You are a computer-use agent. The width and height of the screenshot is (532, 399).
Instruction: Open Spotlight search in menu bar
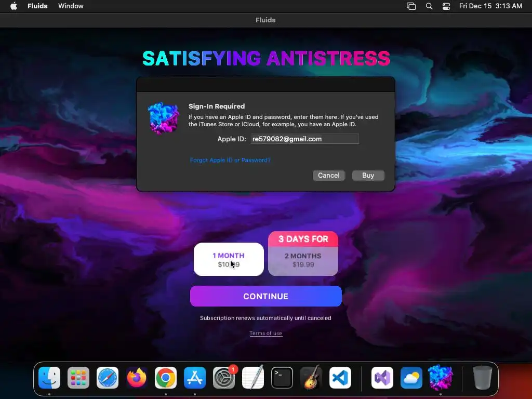(429, 6)
